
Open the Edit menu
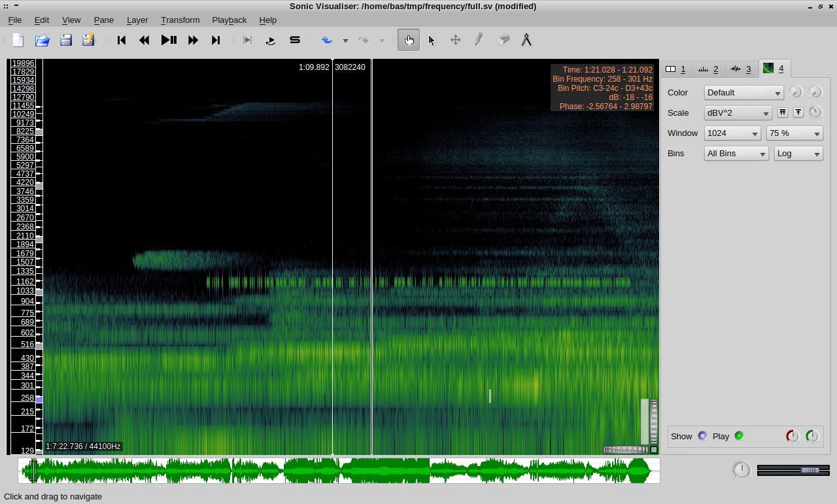[41, 20]
